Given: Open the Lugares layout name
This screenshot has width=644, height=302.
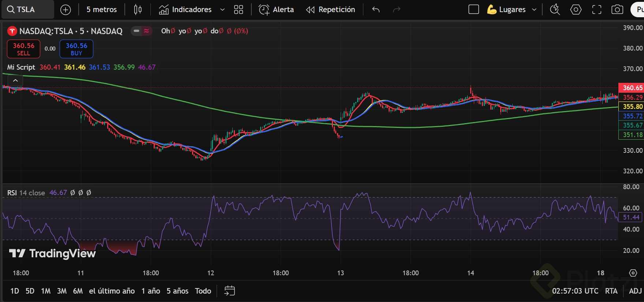Looking at the screenshot, I should [x=506, y=10].
